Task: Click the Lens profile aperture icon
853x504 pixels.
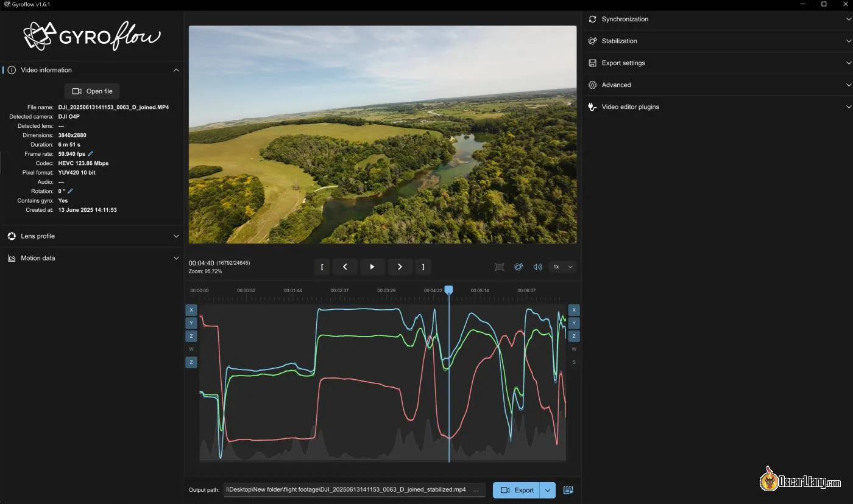Action: [x=12, y=236]
